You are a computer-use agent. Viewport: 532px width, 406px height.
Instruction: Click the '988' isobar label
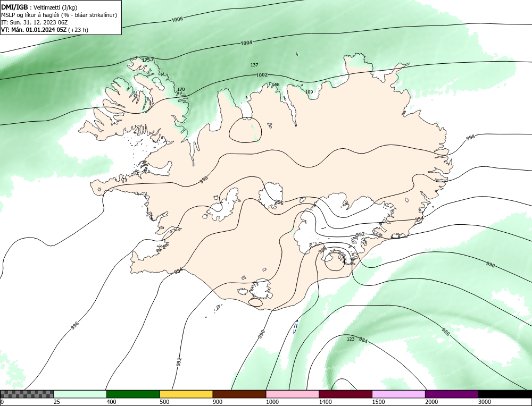[x=322, y=250]
